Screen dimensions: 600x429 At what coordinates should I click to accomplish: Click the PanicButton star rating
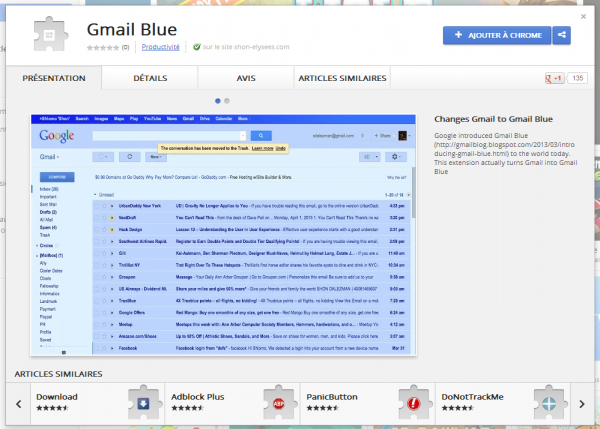coord(323,408)
